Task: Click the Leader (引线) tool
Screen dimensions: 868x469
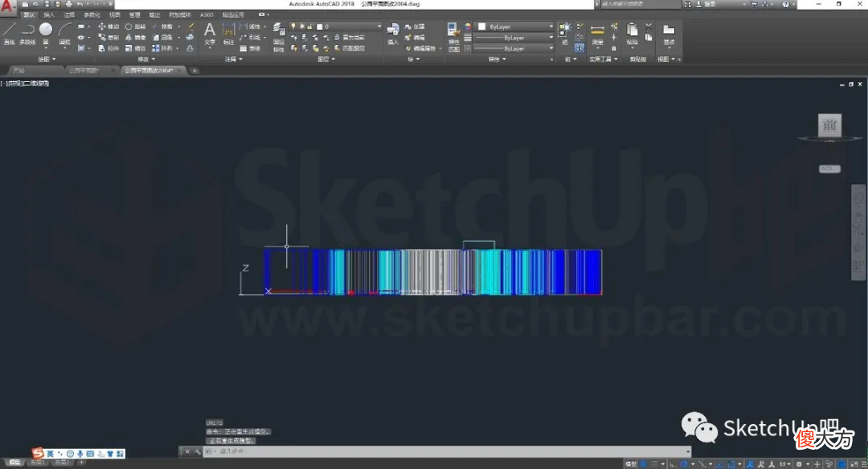Action: coord(250,38)
